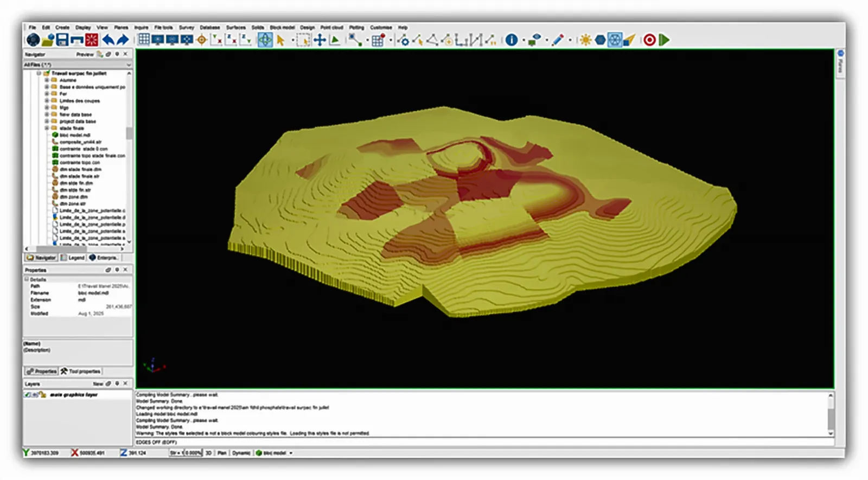Expand the Limites des coupes folder
Image resolution: width=868 pixels, height=480 pixels.
[47, 100]
